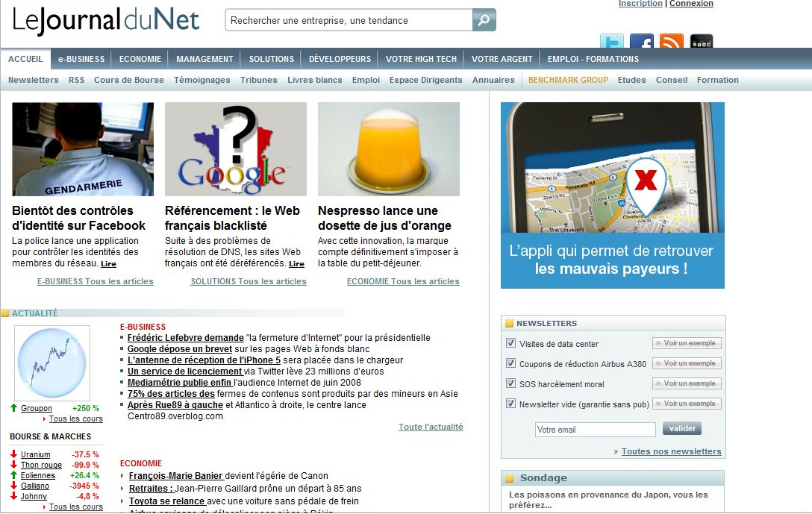812x514 pixels.
Task: Open Newsletters in the sub-menu
Action: (x=33, y=80)
